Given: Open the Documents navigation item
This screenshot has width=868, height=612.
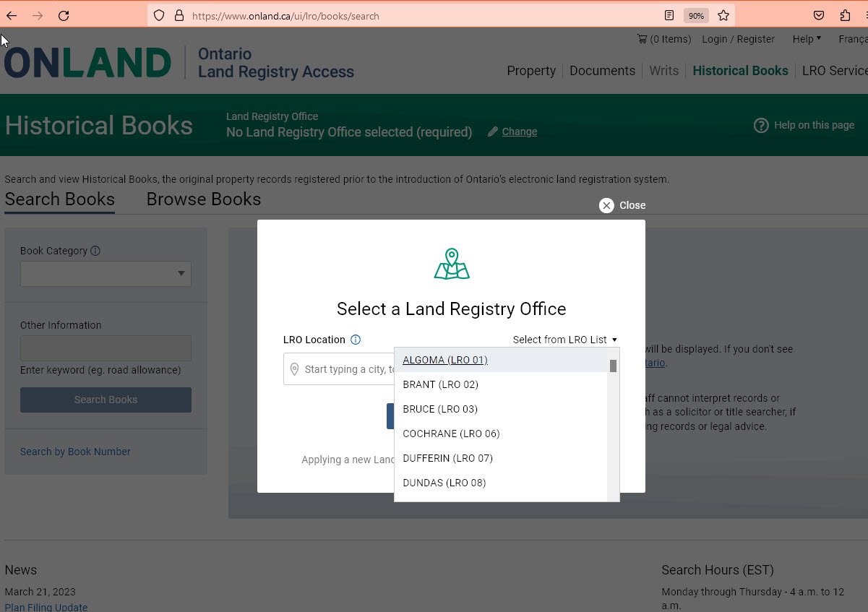Looking at the screenshot, I should [x=602, y=71].
